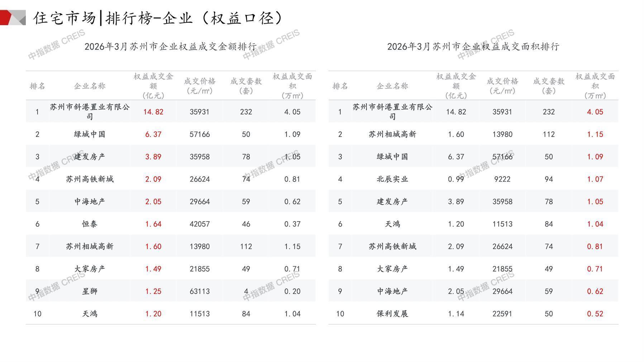
Task: Select the red 0.52 area value
Action: pyautogui.click(x=595, y=314)
